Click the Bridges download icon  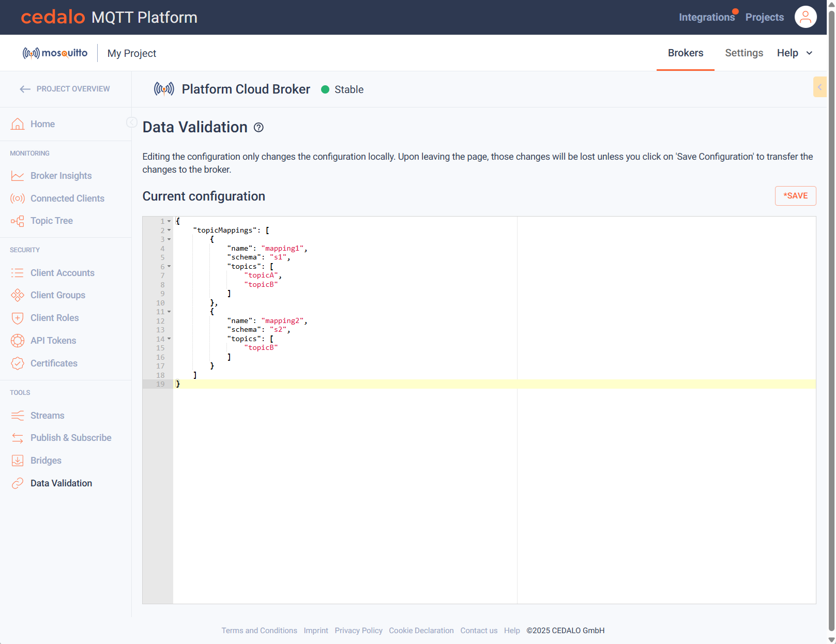pos(18,461)
